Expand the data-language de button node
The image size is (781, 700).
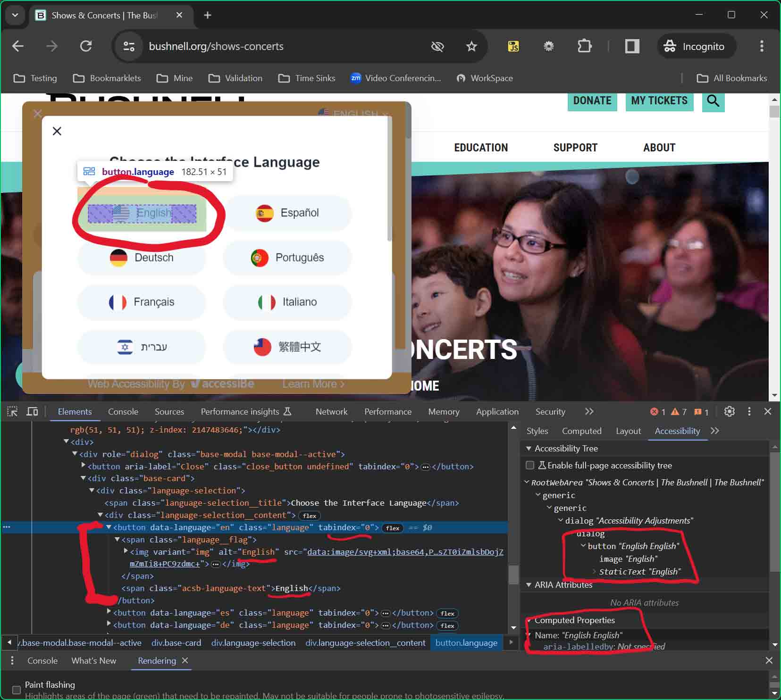click(109, 624)
